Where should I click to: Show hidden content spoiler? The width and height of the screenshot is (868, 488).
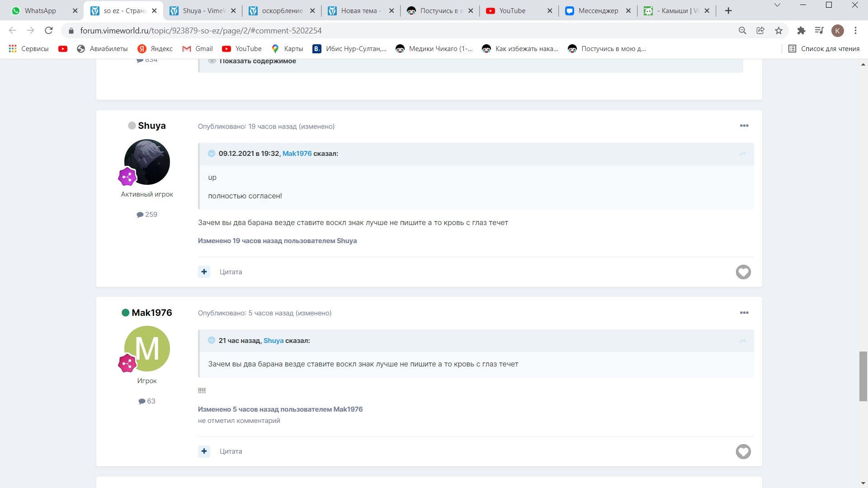257,61
